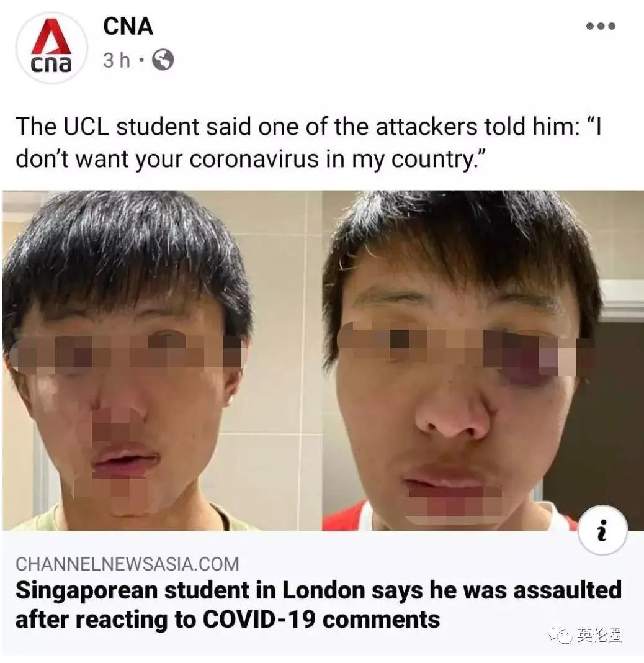644x663 pixels.
Task: Click the 英伦圈 watermark text
Action: point(599,634)
